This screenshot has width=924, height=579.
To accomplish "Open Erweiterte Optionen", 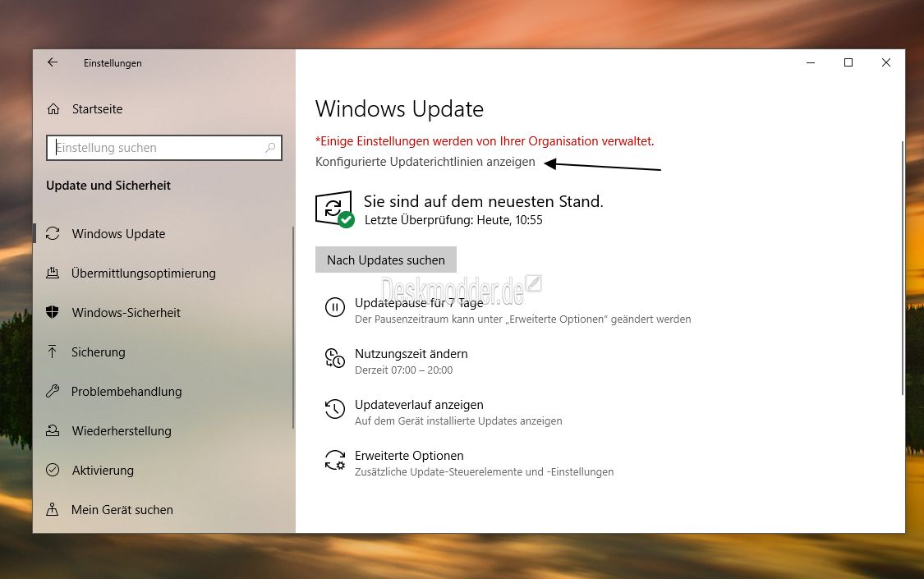I will pyautogui.click(x=409, y=456).
